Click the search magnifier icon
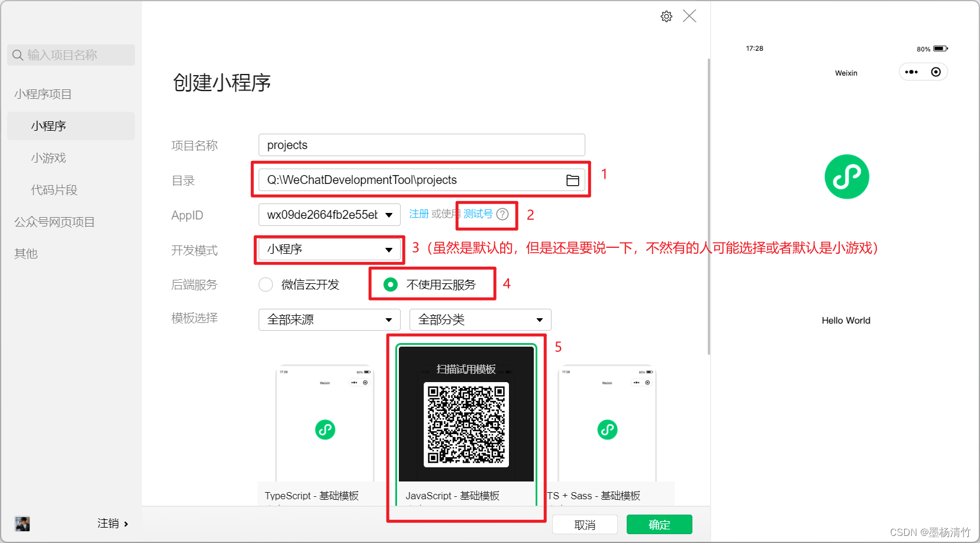The height and width of the screenshot is (543, 980). pos(18,55)
